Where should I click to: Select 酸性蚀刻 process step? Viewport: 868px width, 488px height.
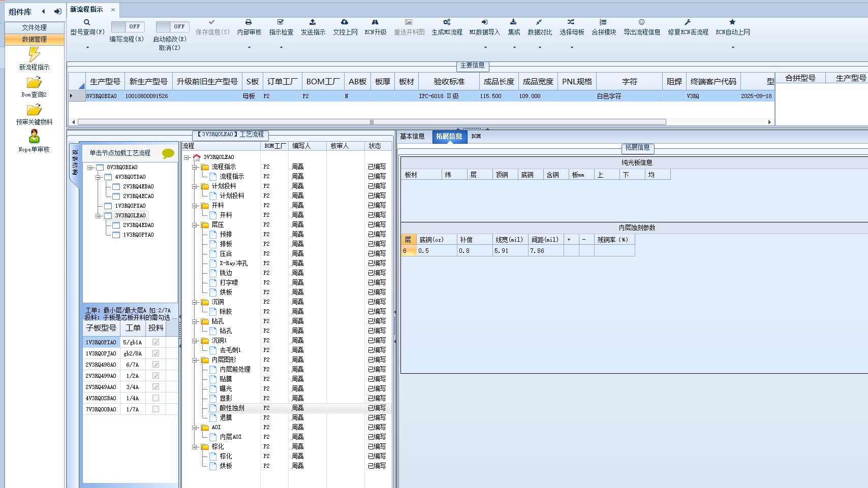[x=232, y=408]
